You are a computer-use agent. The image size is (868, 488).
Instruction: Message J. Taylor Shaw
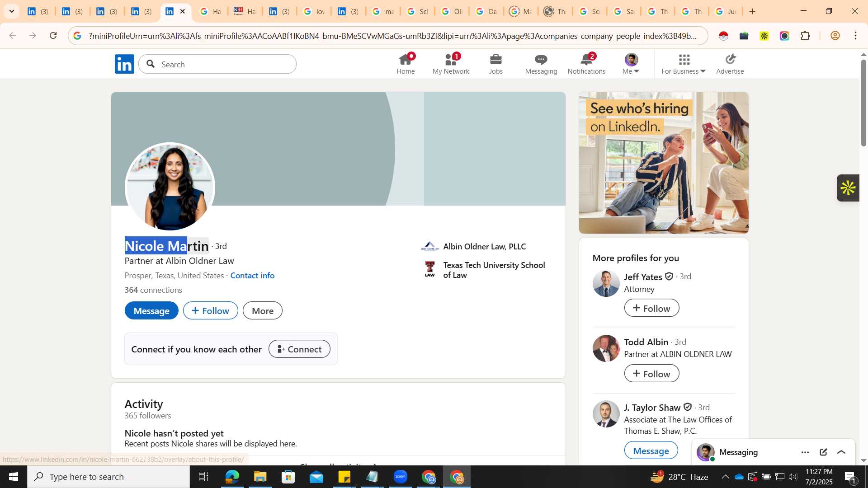pos(651,451)
